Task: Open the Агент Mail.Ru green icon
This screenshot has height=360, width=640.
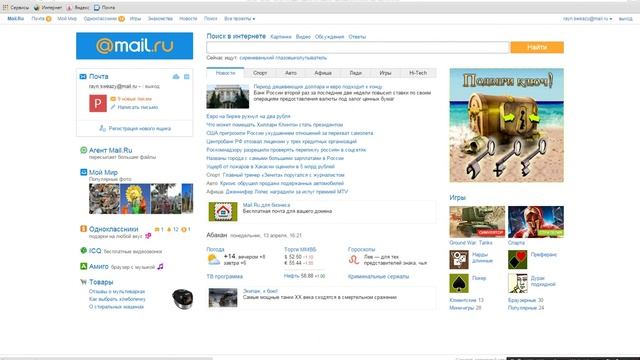Action: (x=84, y=150)
